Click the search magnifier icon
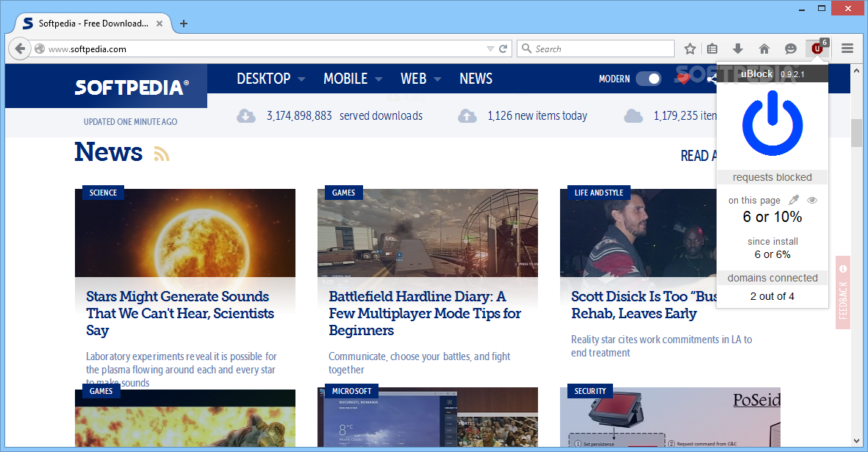The image size is (868, 452). tap(526, 49)
